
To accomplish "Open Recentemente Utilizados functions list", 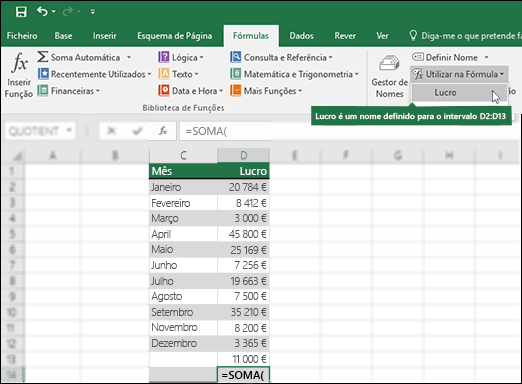I will click(94, 74).
